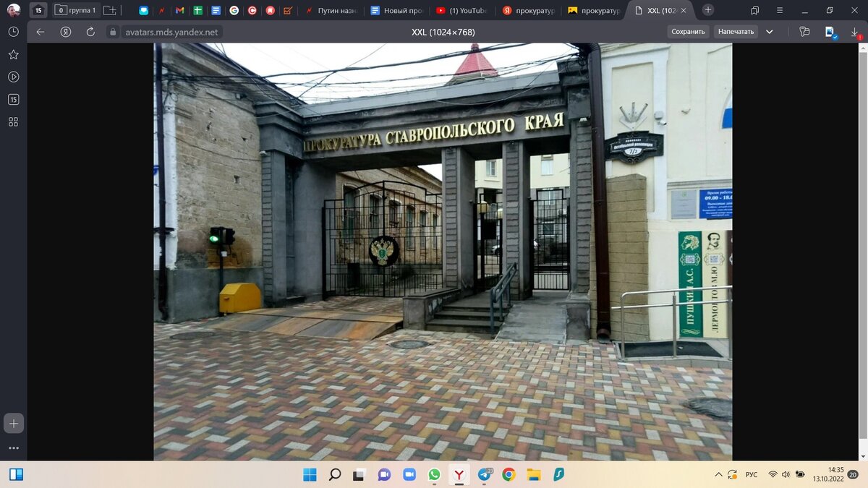
Task: Open the battery status icon in tray
Action: pos(800,474)
